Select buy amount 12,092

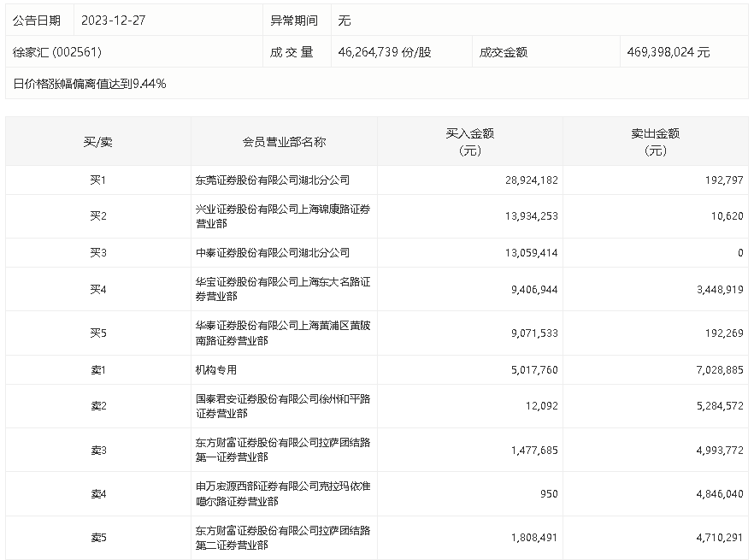pos(541,406)
